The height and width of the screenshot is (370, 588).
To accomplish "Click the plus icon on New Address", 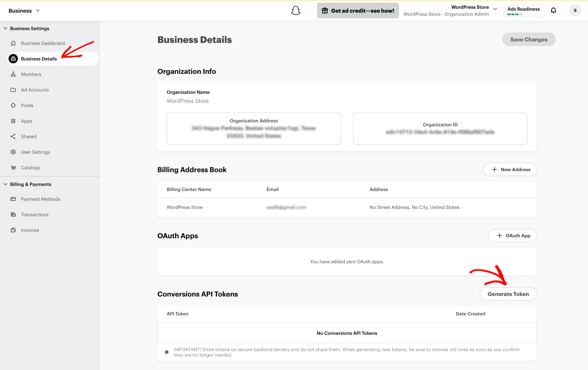I will pyautogui.click(x=494, y=170).
